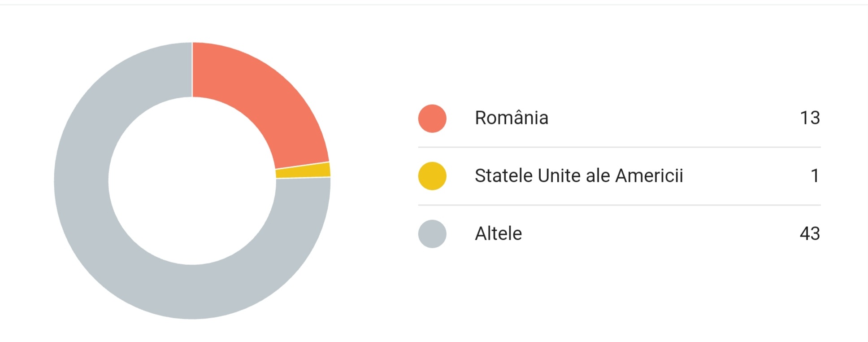Click the orange România donut segment
The image size is (868, 342).
[x=269, y=103]
